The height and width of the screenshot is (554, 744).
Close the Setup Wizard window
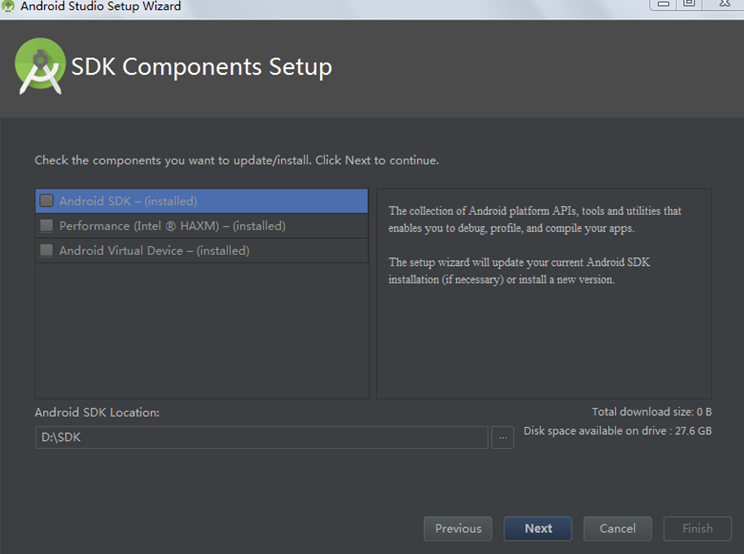click(723, 4)
